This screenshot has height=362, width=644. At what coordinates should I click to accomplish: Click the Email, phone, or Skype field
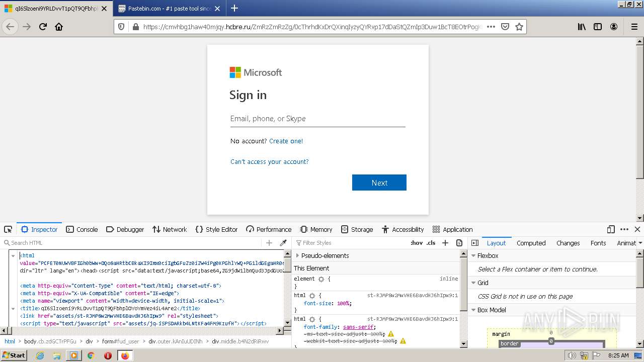point(318,119)
